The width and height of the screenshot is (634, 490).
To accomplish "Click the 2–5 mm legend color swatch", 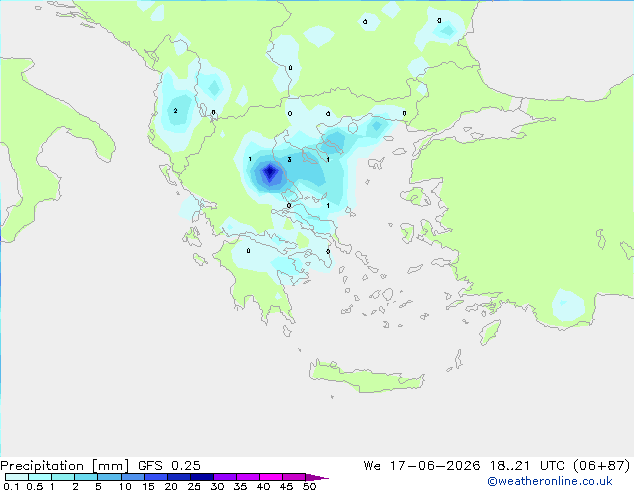I will pos(86,477).
